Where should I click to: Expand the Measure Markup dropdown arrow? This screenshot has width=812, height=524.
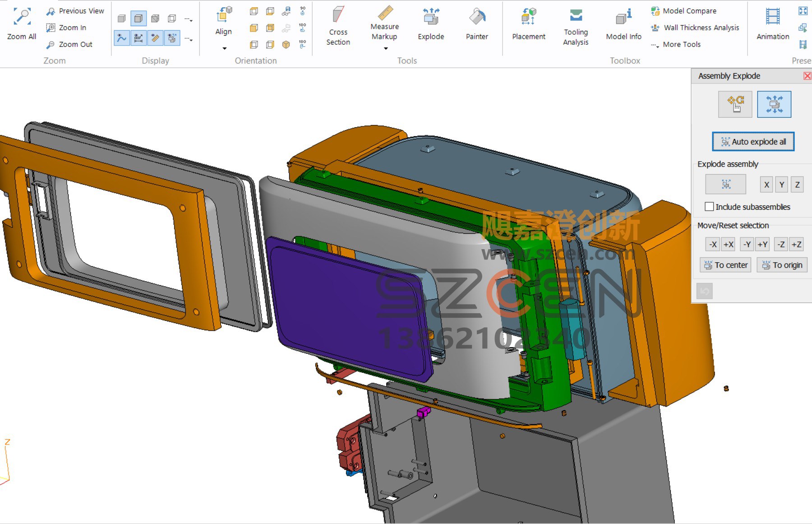pyautogui.click(x=386, y=48)
